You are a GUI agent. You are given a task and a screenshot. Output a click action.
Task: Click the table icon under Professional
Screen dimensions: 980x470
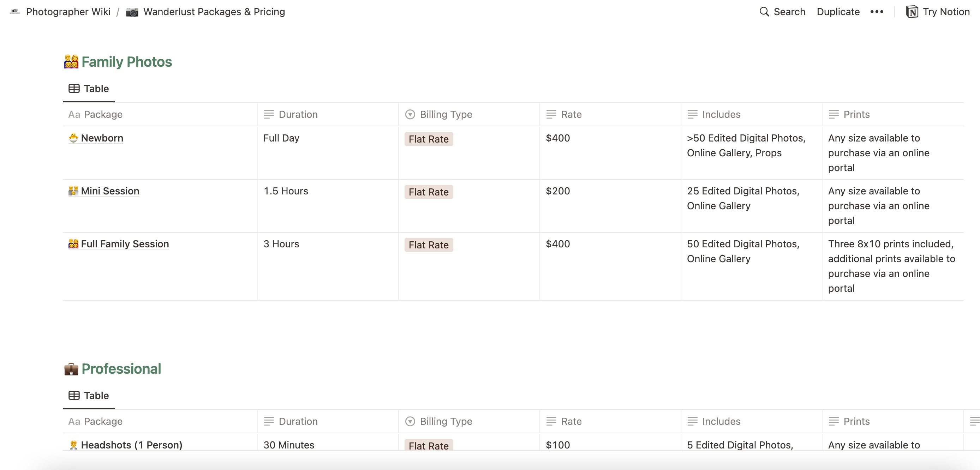pyautogui.click(x=74, y=396)
